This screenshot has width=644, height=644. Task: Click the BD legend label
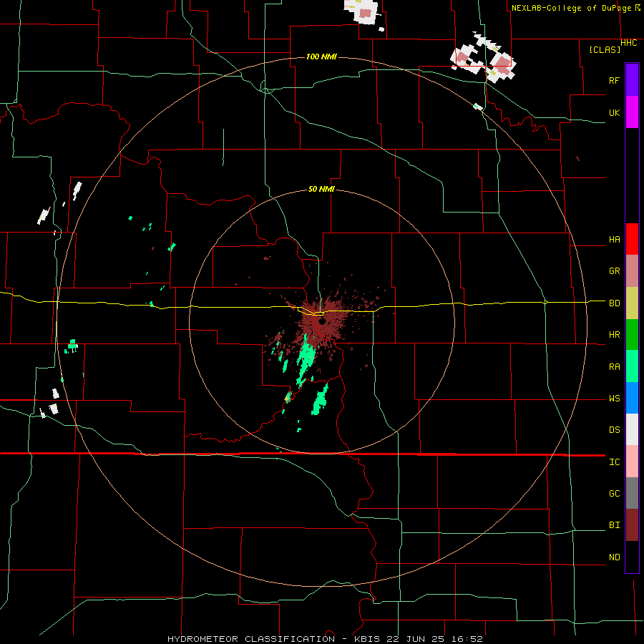614,303
